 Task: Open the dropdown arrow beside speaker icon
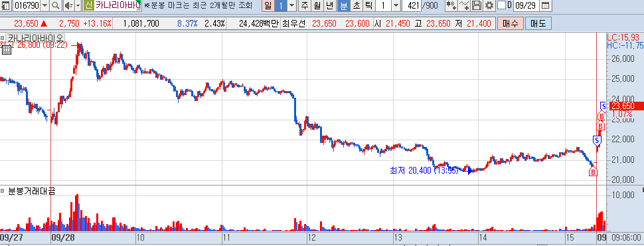click(78, 6)
